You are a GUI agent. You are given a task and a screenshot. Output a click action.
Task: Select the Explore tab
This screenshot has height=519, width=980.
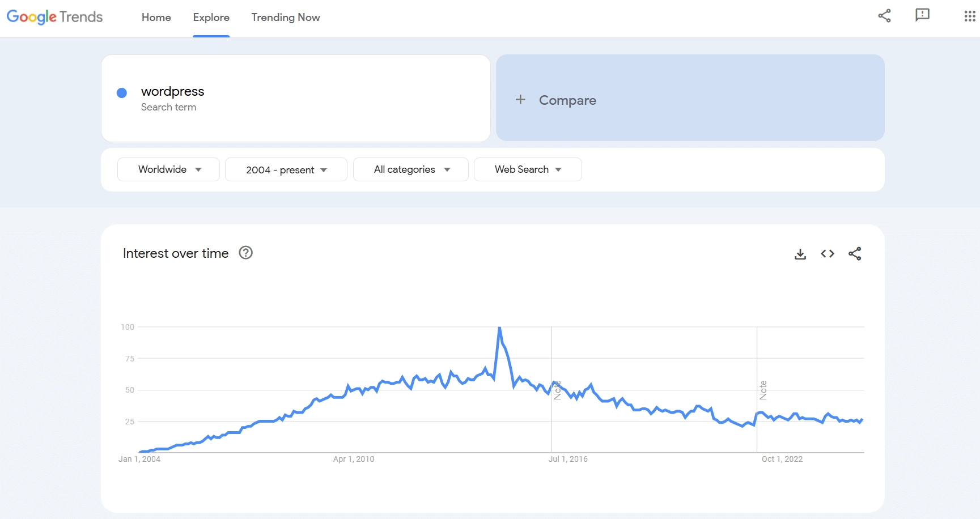click(211, 18)
